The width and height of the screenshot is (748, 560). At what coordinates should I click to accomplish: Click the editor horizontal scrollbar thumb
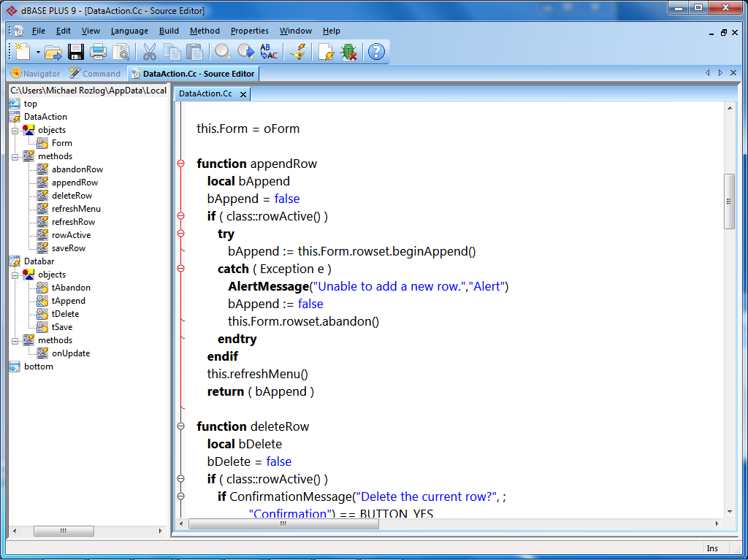283,523
